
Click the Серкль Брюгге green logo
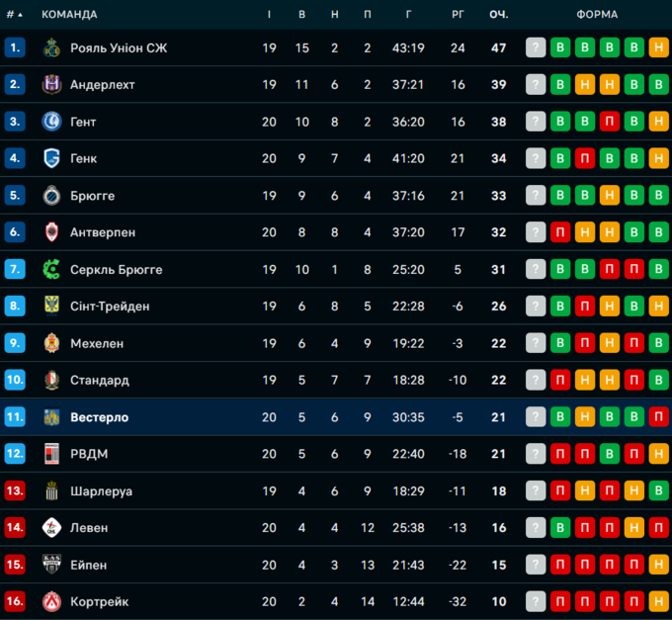[52, 269]
